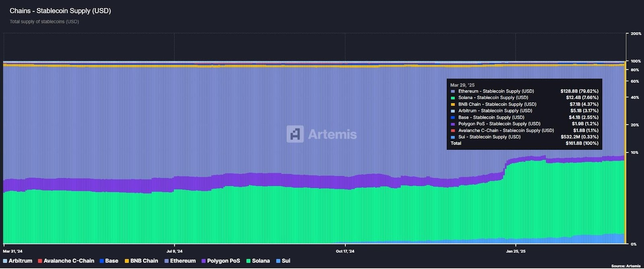Click the 60% y-axis label

coord(635,81)
